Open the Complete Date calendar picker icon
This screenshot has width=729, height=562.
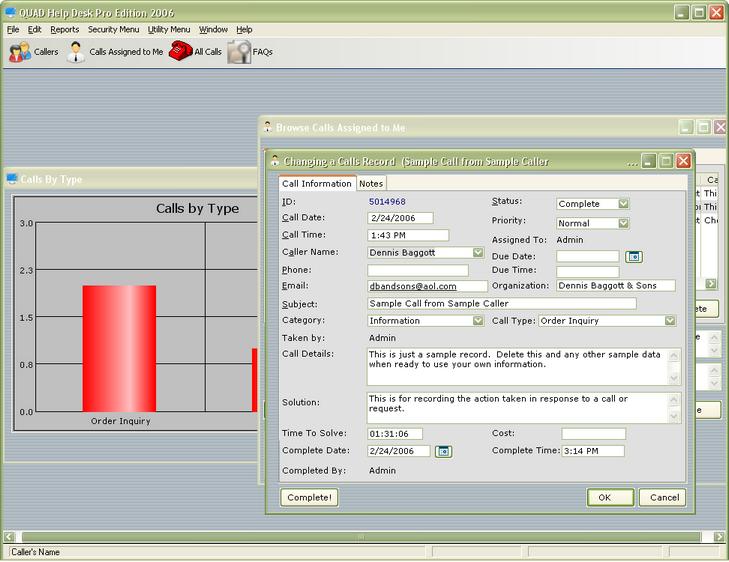443,451
